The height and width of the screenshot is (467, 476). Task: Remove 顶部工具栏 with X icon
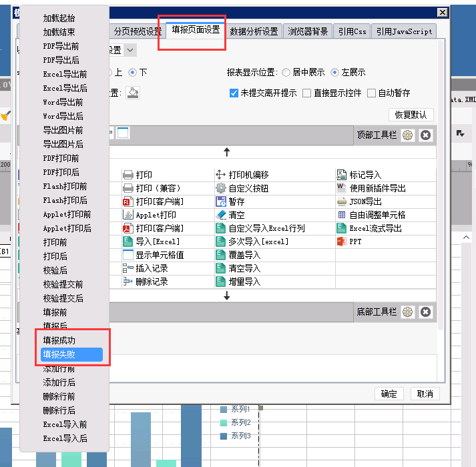tap(425, 135)
